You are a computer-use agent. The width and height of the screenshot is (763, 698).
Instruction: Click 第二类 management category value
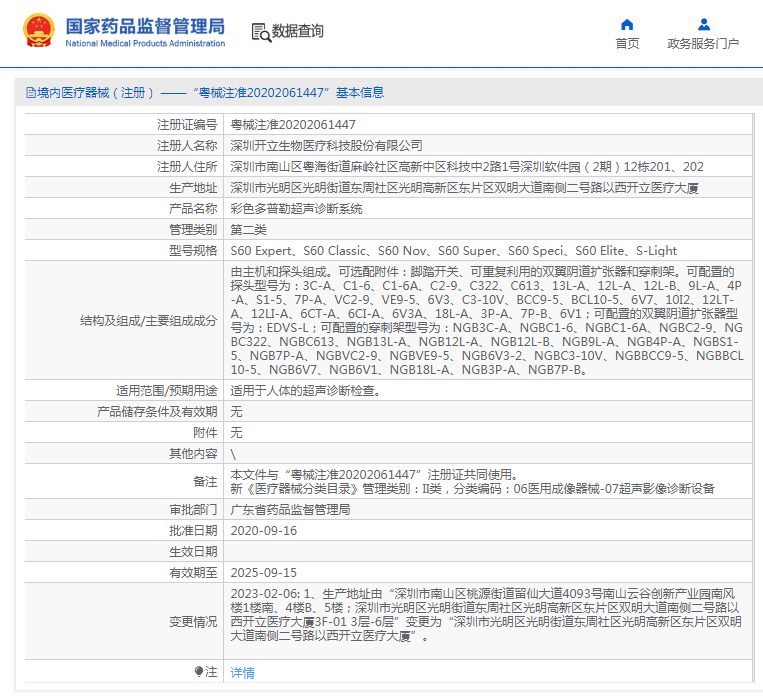point(248,230)
